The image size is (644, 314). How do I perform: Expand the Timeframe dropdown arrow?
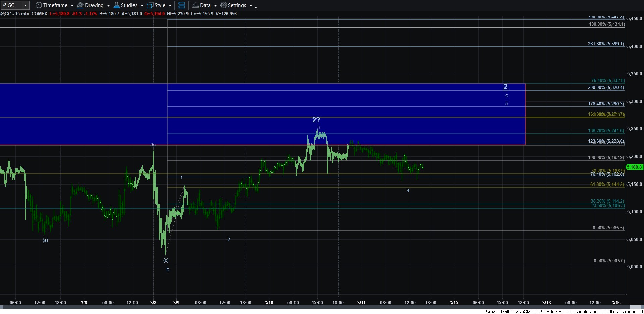(x=72, y=6)
